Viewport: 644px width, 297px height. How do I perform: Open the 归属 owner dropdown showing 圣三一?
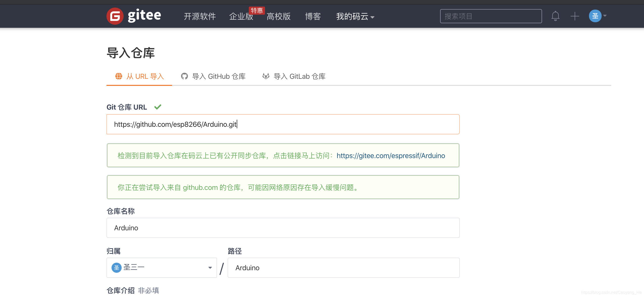click(161, 267)
